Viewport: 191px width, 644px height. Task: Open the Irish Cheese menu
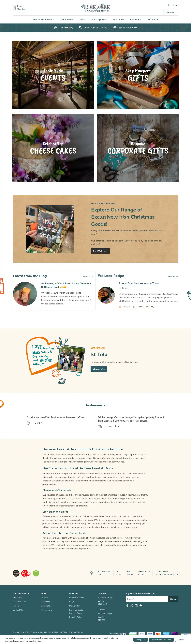(66, 20)
